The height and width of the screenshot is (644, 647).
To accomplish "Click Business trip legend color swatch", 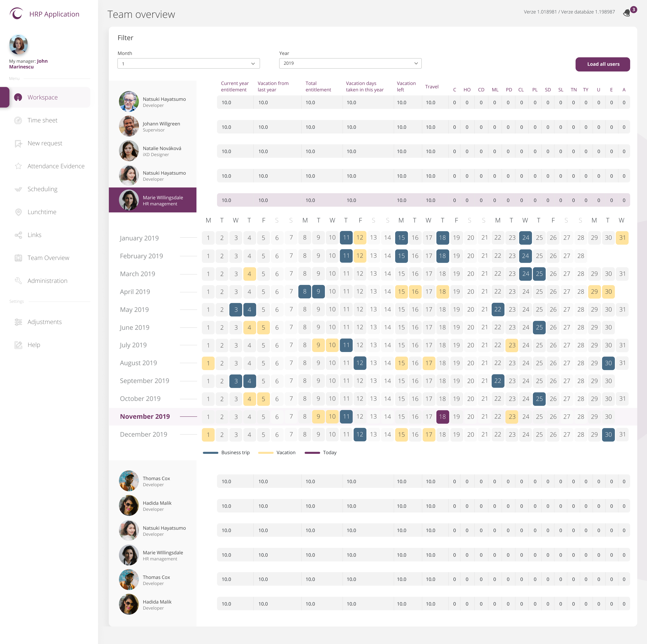I will point(210,453).
